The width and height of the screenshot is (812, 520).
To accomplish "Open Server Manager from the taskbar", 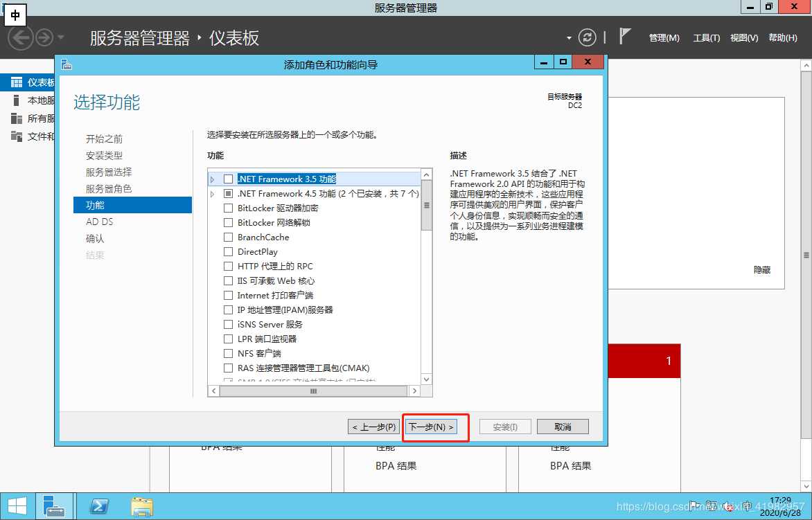I will click(54, 506).
